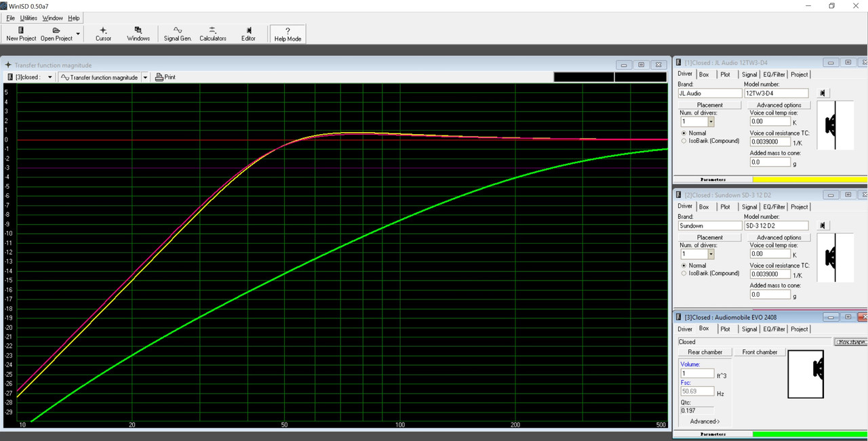Maximize the Transfer function magnitude graph window
Viewport: 868px width, 441px height.
642,65
